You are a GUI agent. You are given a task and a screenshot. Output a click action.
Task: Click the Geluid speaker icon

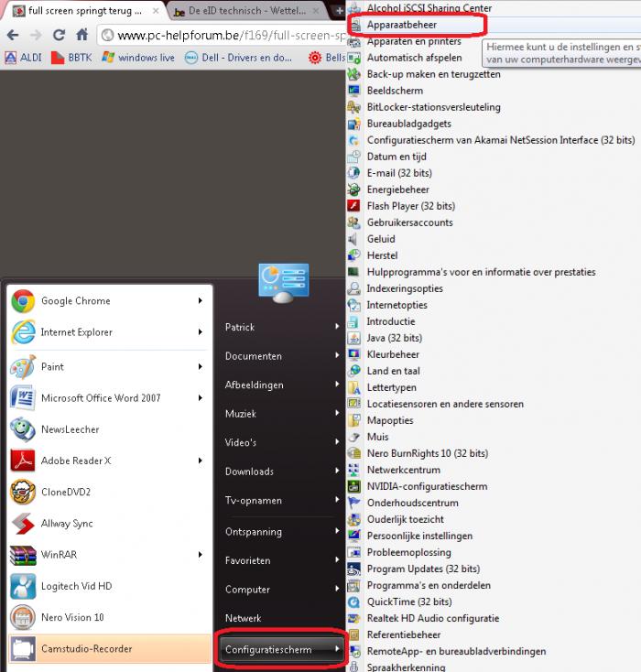pos(353,239)
